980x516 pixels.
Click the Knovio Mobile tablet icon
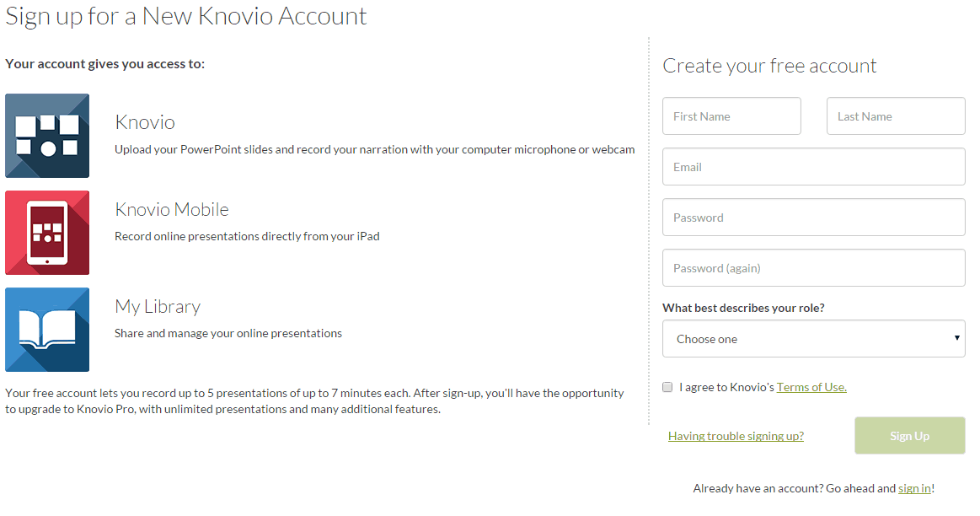[47, 233]
